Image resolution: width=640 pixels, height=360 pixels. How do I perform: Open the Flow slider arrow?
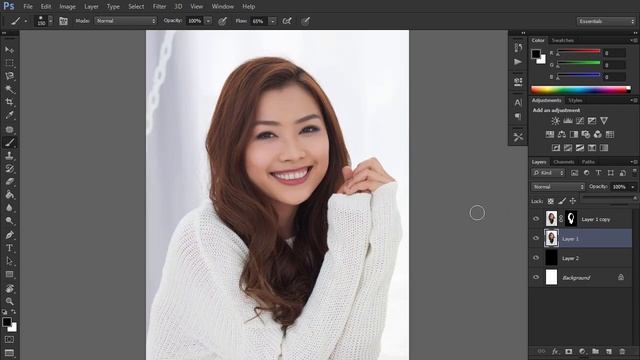click(272, 21)
